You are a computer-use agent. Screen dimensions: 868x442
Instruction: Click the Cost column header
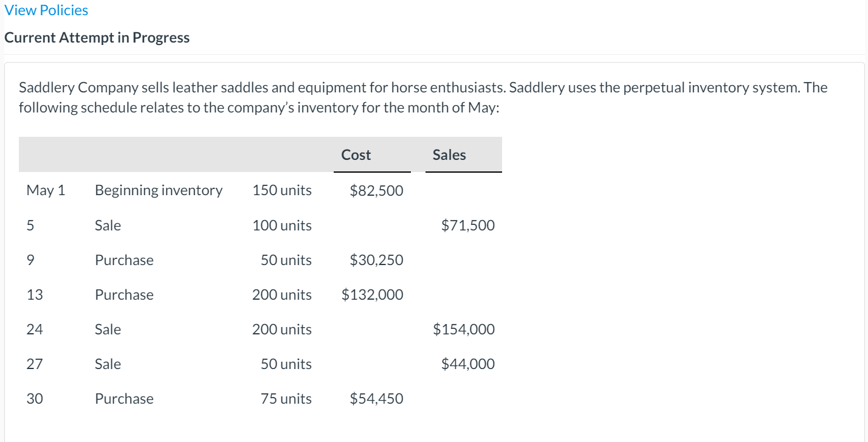click(356, 155)
